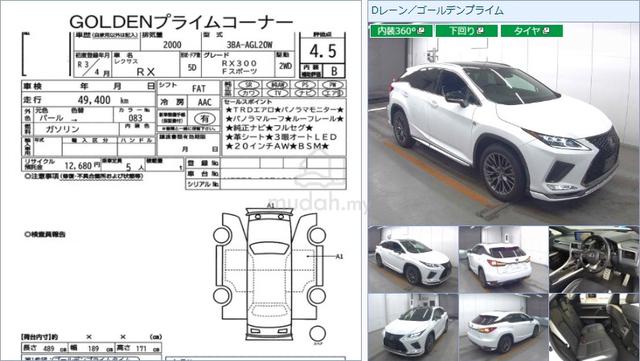Viewport: 640px width, 361px height.
Task: Click the ナビ equipment oval
Action: click(305, 93)
